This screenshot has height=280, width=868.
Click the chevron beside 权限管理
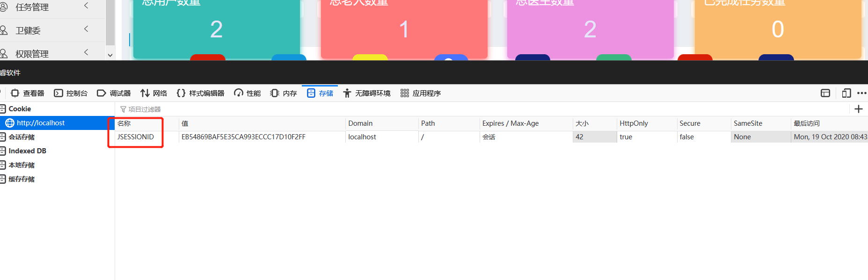coord(86,52)
